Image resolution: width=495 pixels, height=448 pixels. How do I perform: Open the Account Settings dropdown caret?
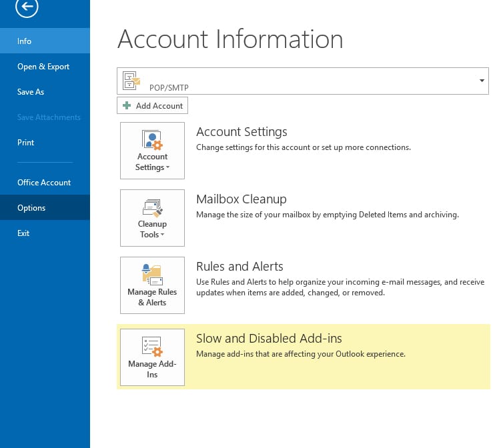click(x=167, y=168)
